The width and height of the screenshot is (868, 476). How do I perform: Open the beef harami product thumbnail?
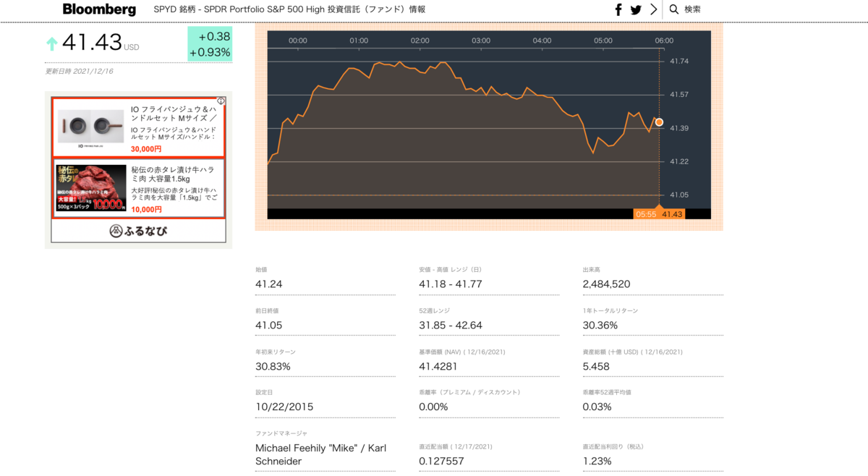click(91, 187)
